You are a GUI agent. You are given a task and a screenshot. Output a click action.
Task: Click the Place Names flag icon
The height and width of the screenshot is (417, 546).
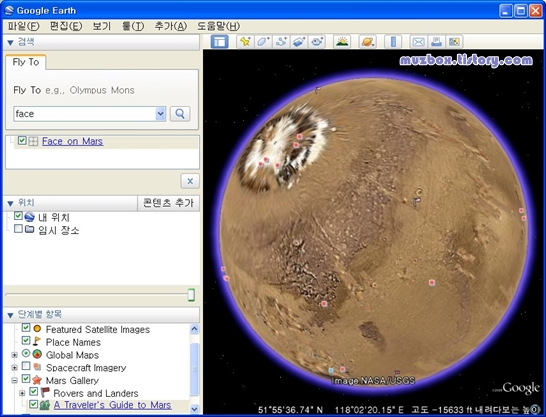pyautogui.click(x=37, y=341)
